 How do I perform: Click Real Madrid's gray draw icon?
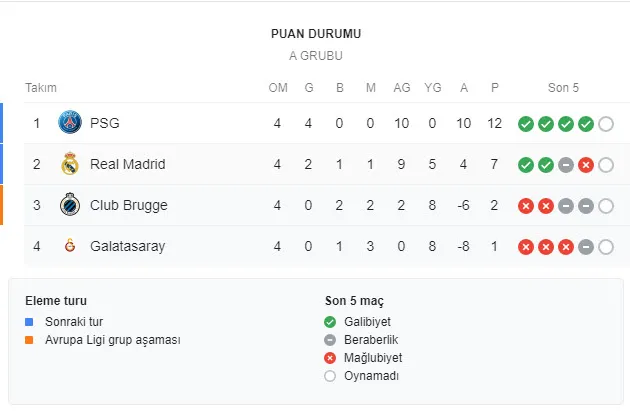[565, 165]
